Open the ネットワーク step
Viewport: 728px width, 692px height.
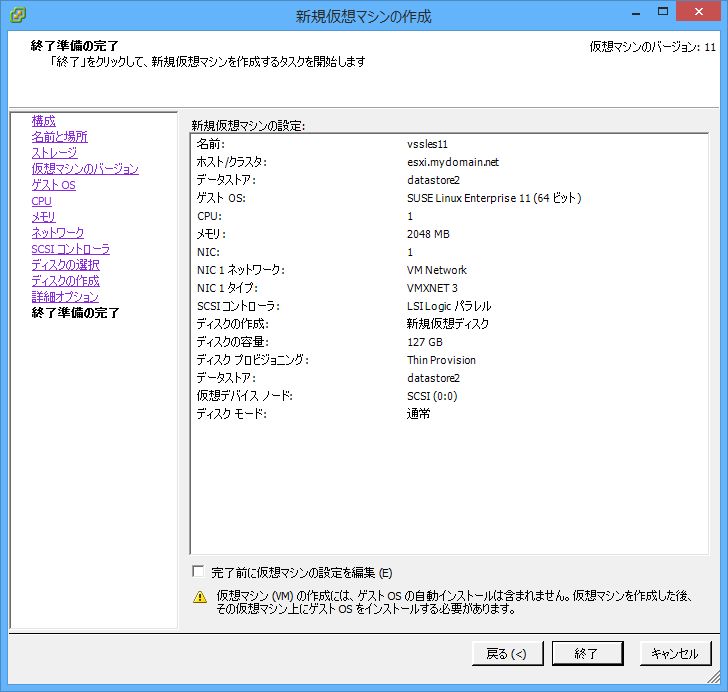pyautogui.click(x=58, y=233)
